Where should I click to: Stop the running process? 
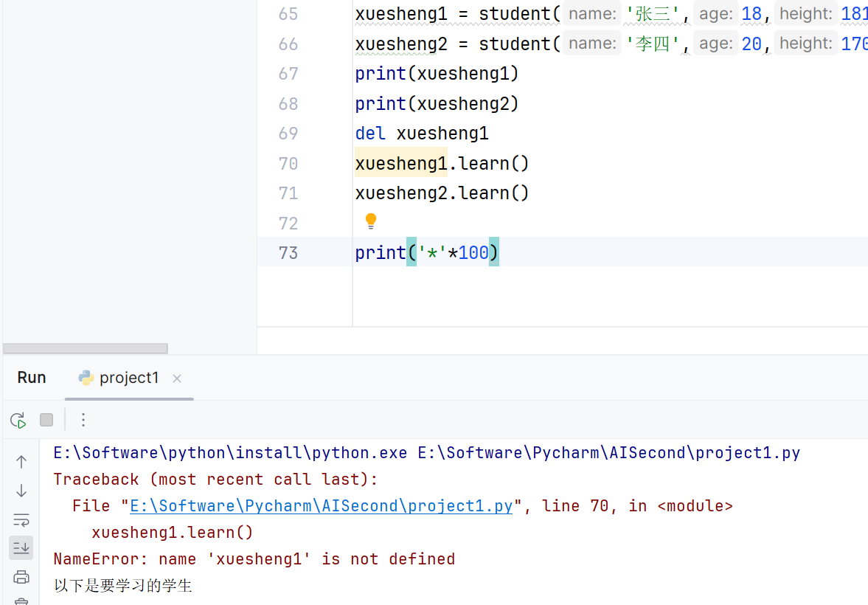[46, 420]
